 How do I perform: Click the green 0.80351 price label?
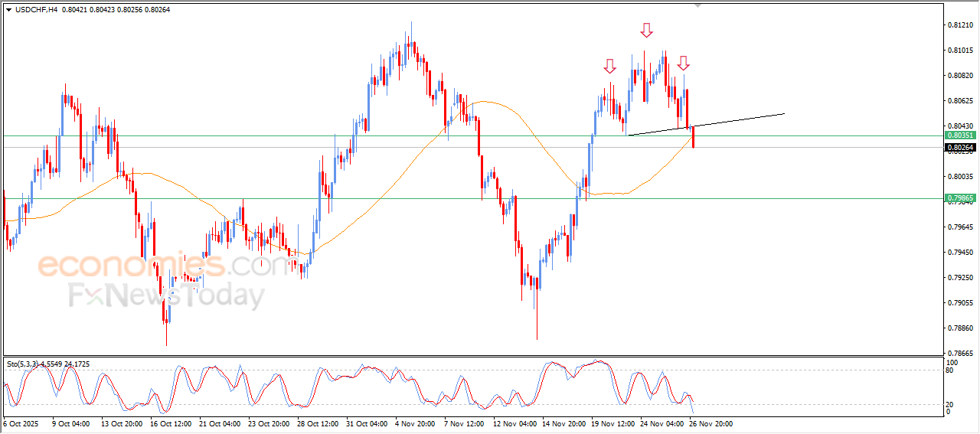pyautogui.click(x=959, y=135)
